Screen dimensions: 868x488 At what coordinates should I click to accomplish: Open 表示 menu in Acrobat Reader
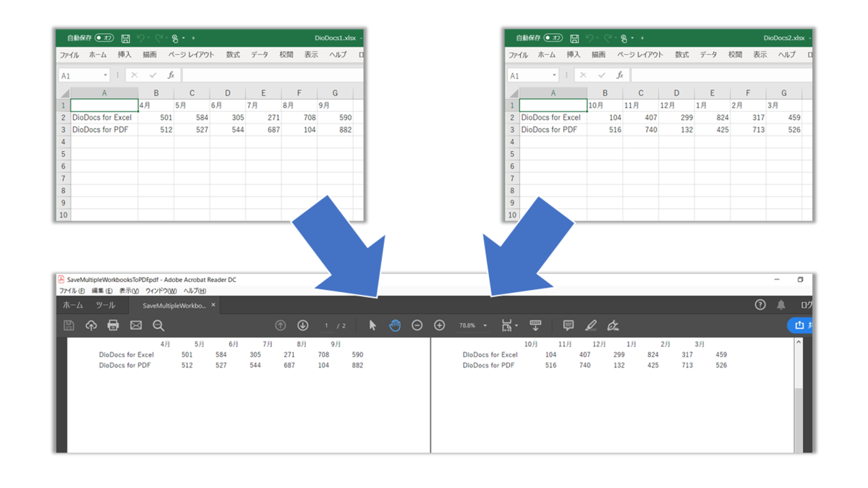point(129,291)
